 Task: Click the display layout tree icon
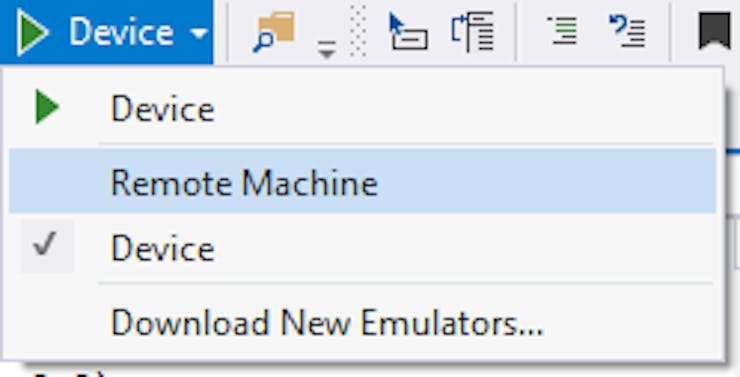click(473, 32)
